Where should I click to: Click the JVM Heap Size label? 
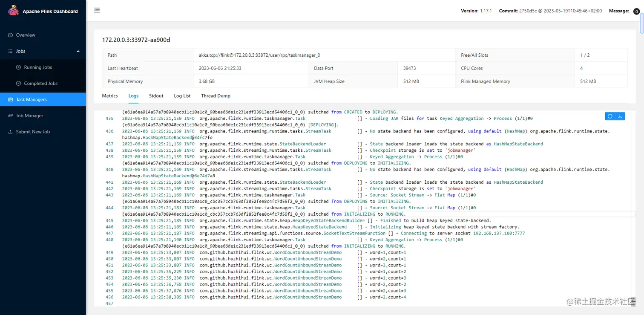click(329, 81)
